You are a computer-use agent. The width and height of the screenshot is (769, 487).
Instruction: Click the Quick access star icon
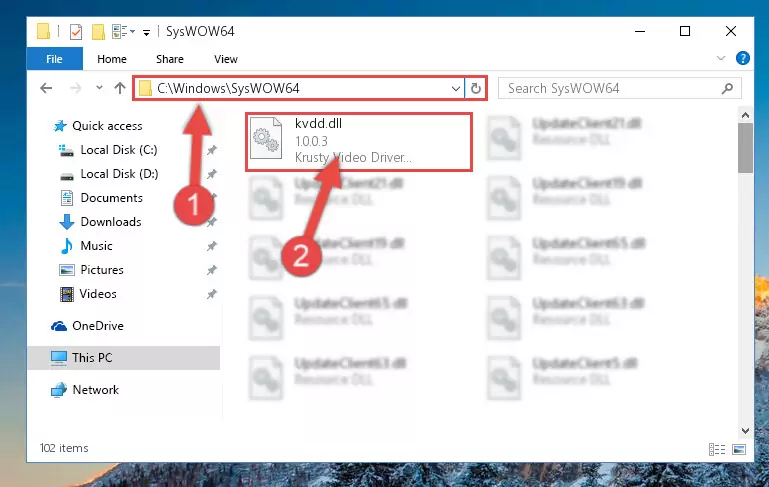pos(60,126)
